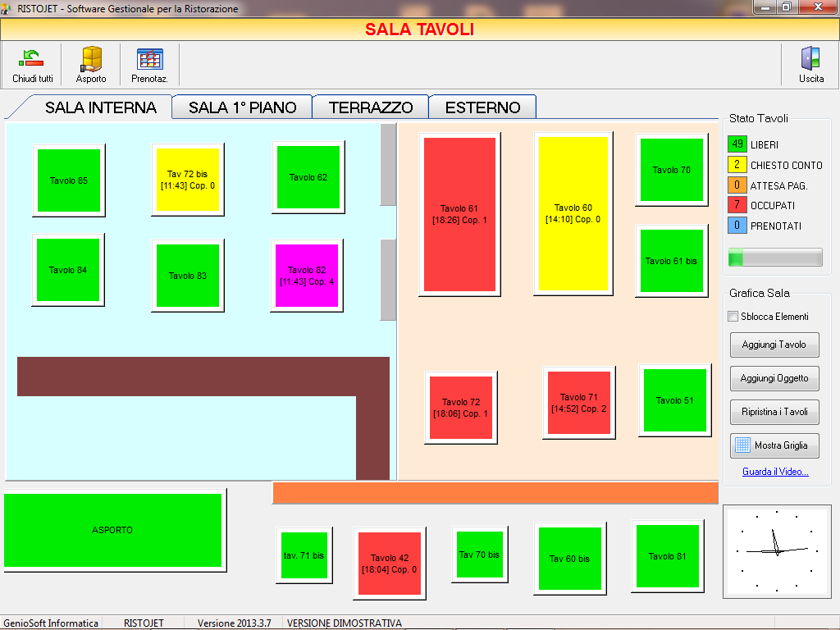Image resolution: width=840 pixels, height=630 pixels.
Task: Click the Ripristina i Tavoli button
Action: pyautogui.click(x=774, y=412)
